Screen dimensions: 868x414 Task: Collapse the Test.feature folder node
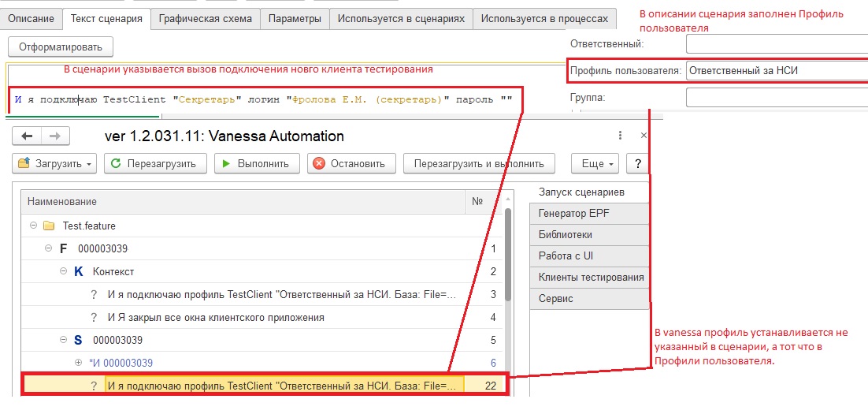(33, 226)
